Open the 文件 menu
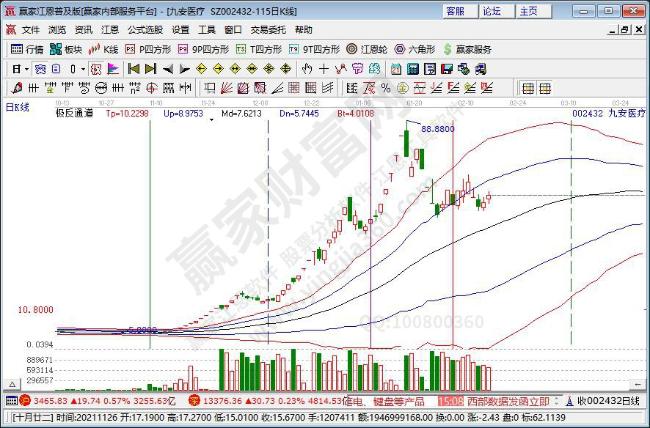This screenshot has height=428, width=650. [x=31, y=30]
